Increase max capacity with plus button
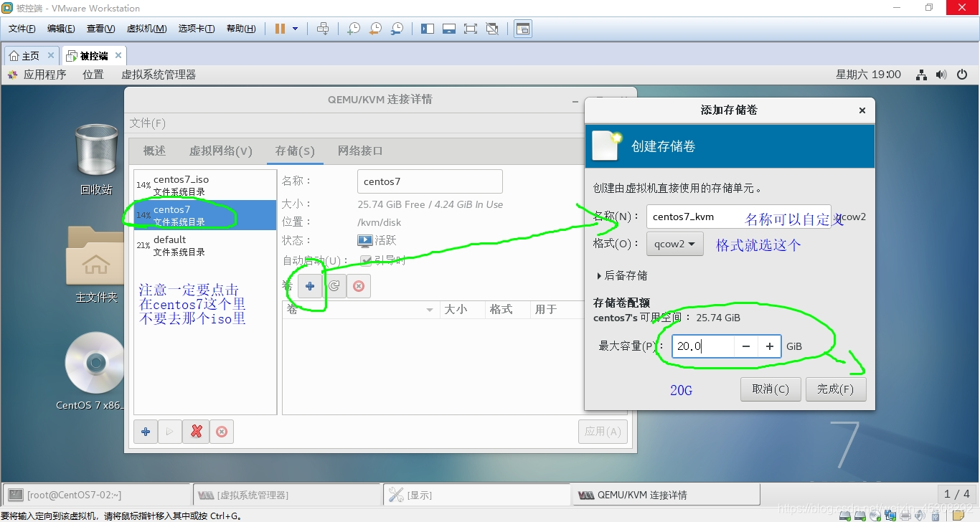 [769, 346]
